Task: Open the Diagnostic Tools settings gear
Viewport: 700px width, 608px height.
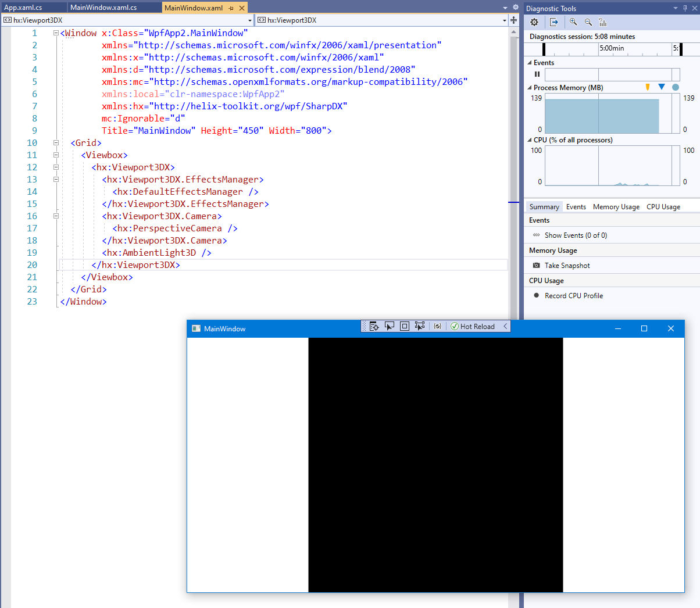Action: click(534, 22)
